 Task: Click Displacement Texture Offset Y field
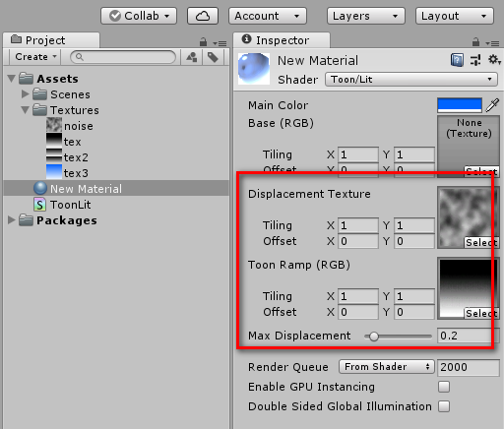tap(414, 241)
